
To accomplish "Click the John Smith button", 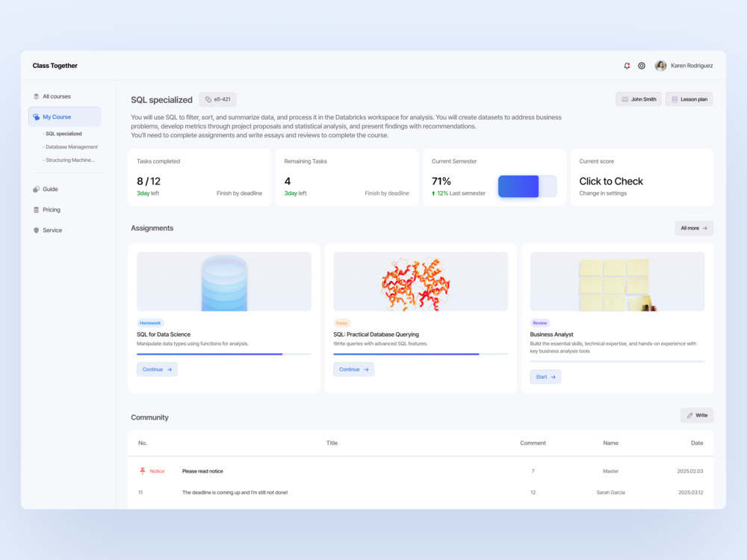I will pos(639,99).
